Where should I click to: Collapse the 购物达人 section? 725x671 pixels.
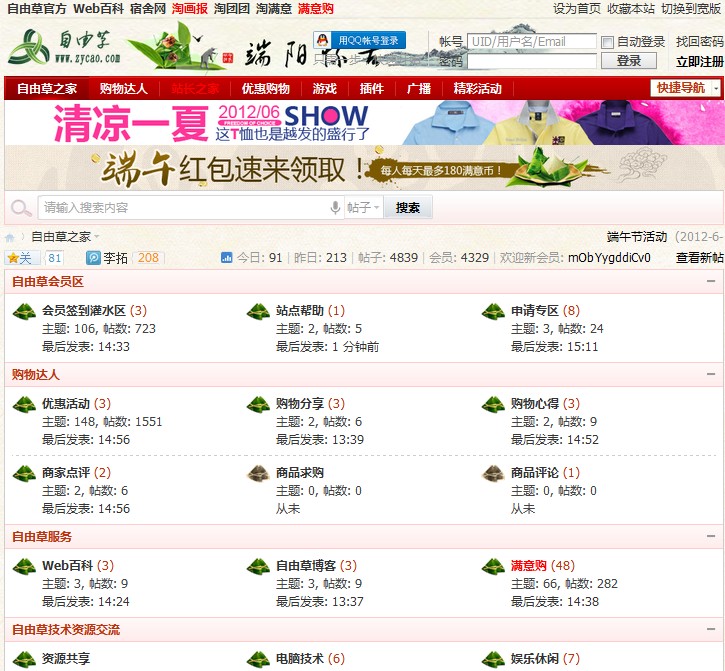[x=711, y=374]
